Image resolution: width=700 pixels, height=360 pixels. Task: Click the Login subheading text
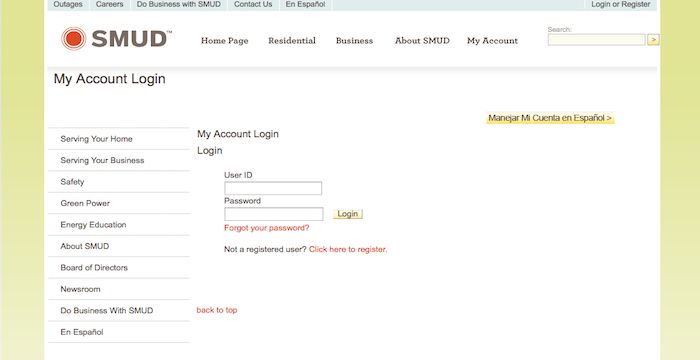[209, 151]
